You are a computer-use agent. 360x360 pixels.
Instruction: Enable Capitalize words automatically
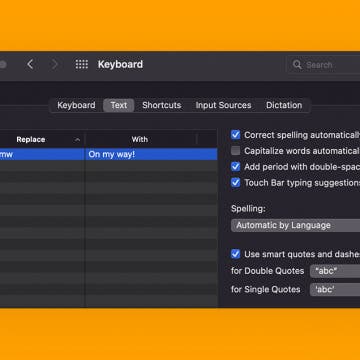pyautogui.click(x=236, y=151)
